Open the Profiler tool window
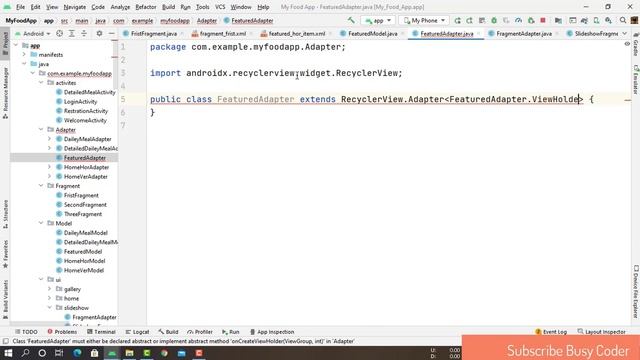The image size is (640, 360). pos(200,332)
